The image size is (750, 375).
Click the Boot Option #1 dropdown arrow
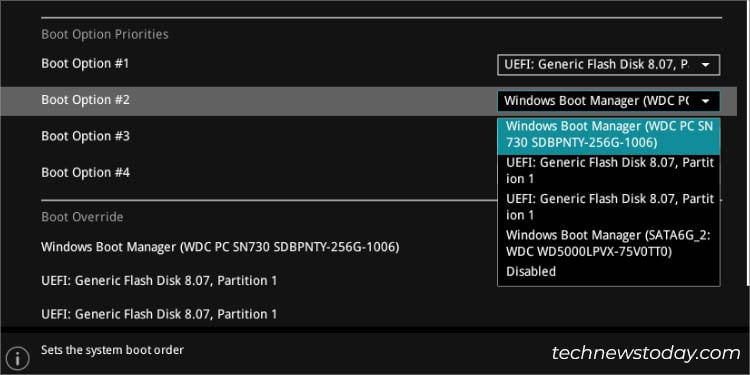point(706,65)
